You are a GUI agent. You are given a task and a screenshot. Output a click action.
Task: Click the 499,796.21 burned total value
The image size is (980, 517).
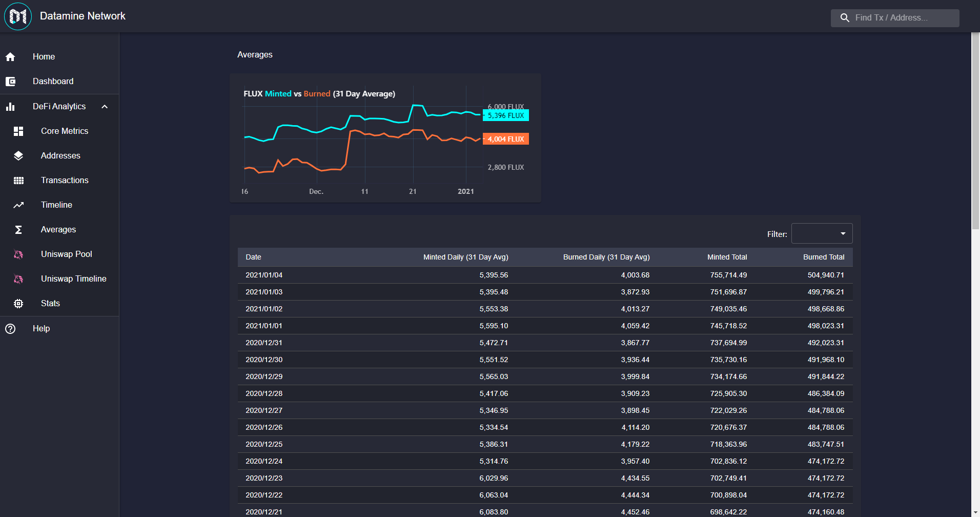click(826, 292)
